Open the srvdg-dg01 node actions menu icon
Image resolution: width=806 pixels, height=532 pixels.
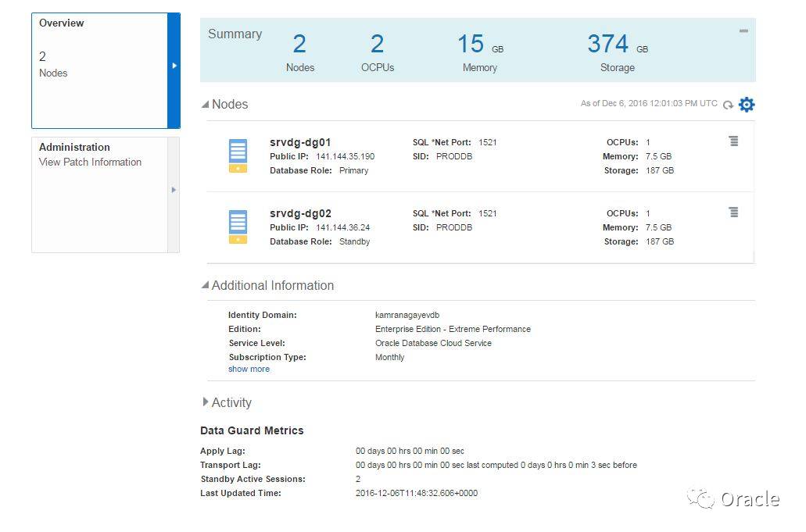pos(733,141)
